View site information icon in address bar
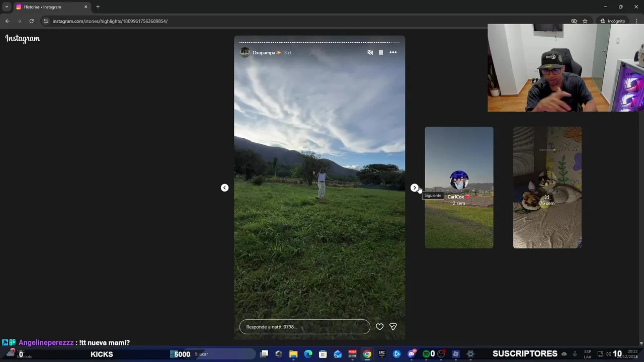 tap(46, 21)
